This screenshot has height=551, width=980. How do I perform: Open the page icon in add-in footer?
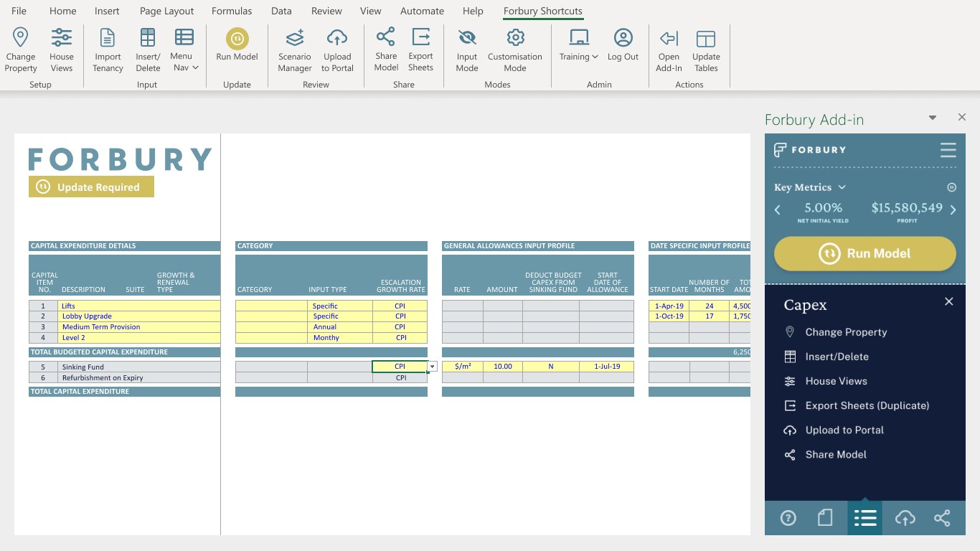[x=826, y=518]
